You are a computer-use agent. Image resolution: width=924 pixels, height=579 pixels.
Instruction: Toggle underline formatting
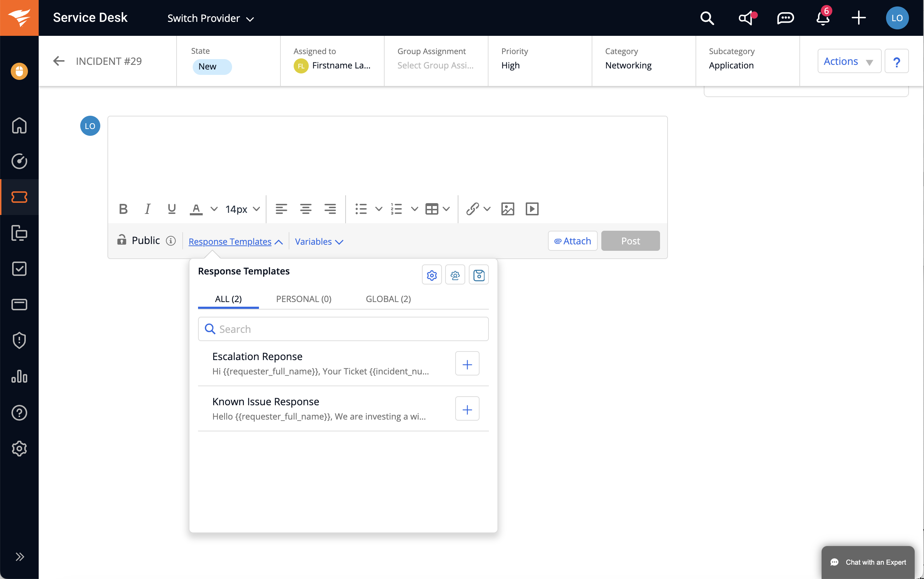click(172, 209)
